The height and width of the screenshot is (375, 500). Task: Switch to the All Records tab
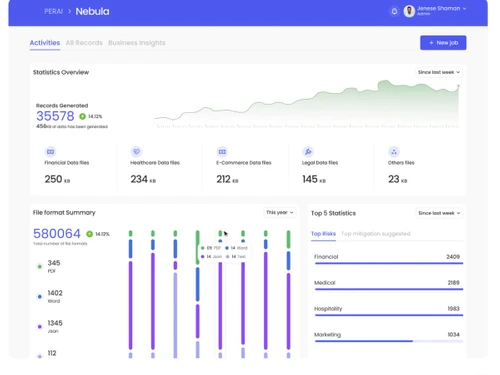pos(84,43)
